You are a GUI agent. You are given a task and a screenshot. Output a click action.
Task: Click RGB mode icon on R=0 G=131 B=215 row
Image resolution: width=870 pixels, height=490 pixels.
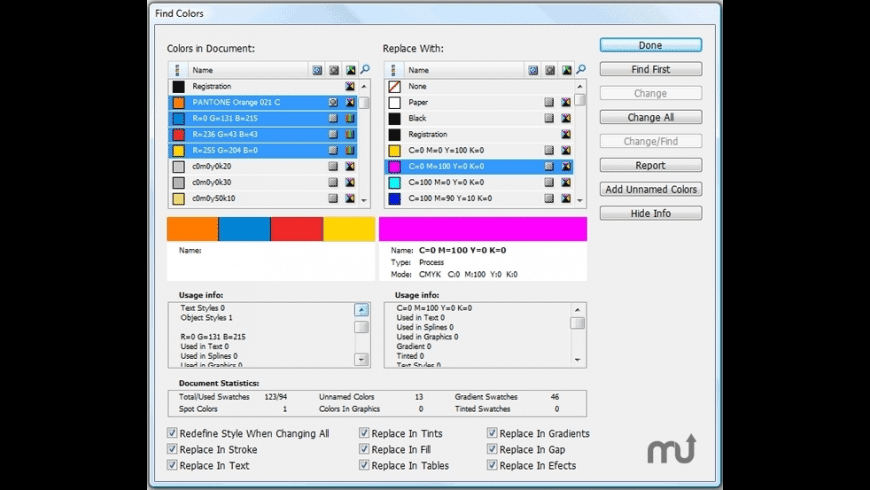click(350, 118)
